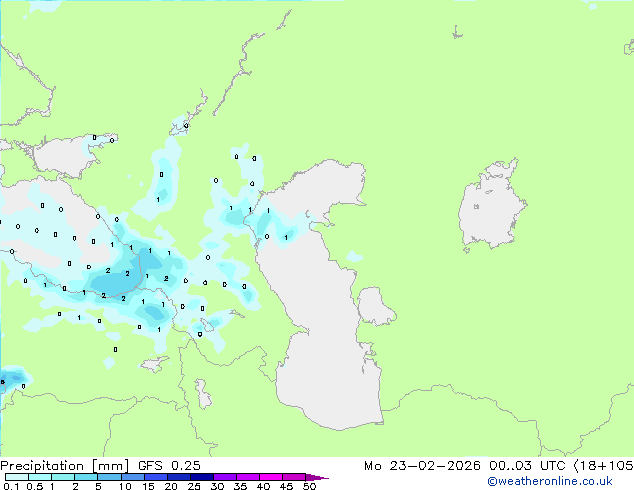
Task: Click the Sea of Azov on the map
Action: coord(67,156)
